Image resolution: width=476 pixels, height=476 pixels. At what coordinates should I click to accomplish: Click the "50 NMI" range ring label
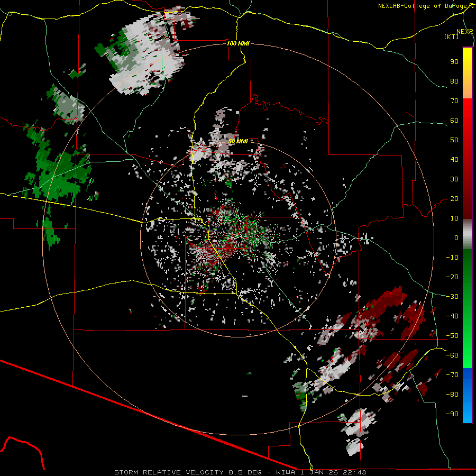[x=238, y=141]
